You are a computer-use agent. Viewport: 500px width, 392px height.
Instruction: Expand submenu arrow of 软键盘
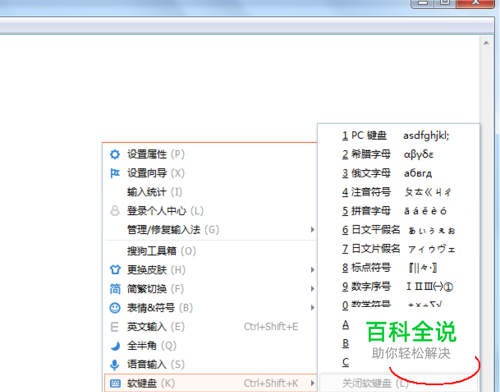tap(312, 383)
